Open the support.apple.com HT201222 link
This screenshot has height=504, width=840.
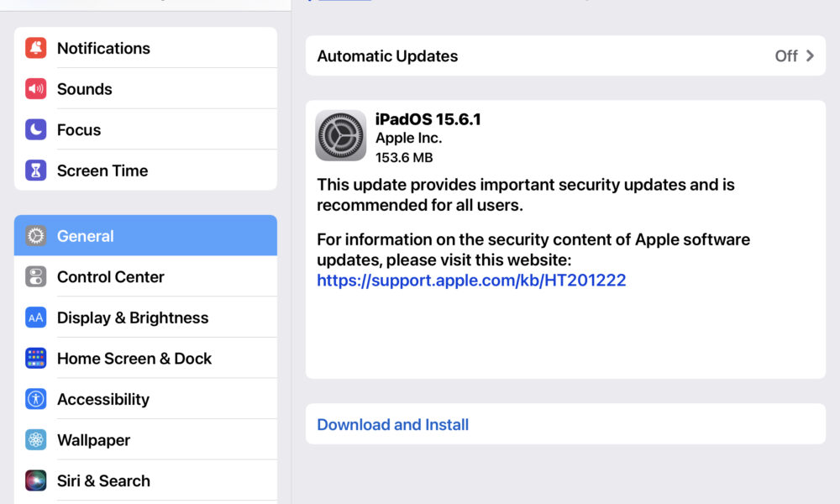click(x=471, y=280)
